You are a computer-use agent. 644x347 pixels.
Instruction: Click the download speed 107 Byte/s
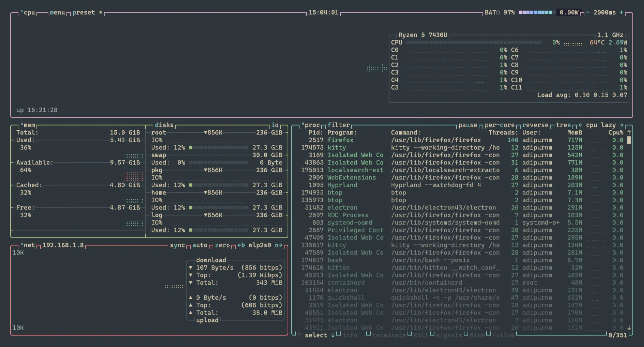[x=215, y=268]
